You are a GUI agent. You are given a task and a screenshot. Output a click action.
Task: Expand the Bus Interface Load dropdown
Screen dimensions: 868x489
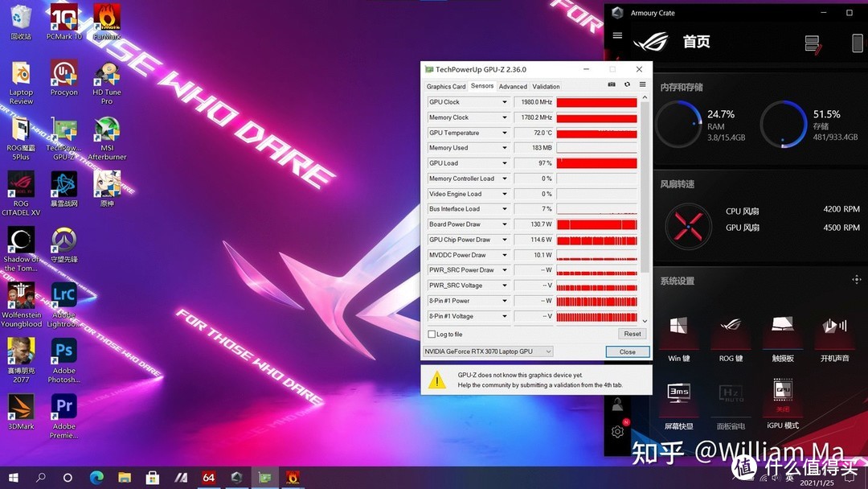(x=504, y=209)
